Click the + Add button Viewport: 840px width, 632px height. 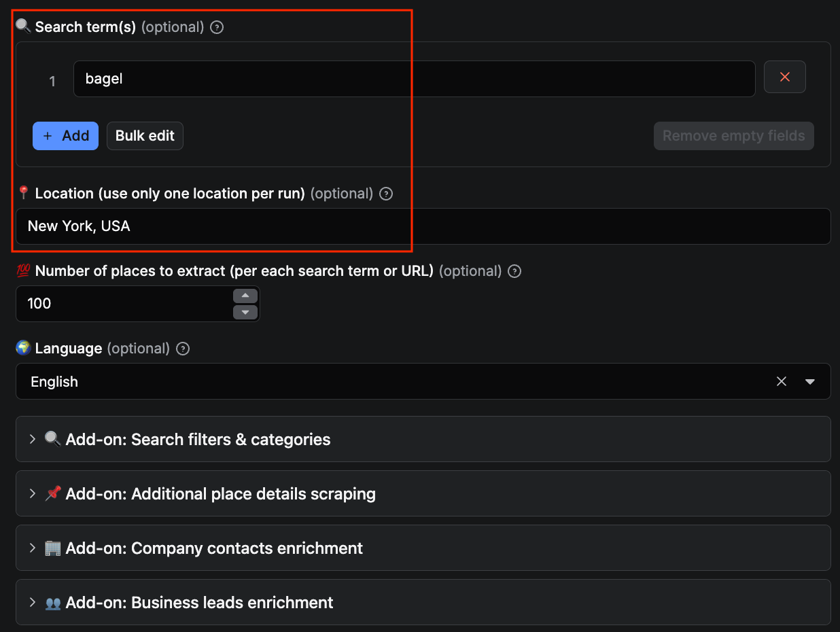click(65, 136)
